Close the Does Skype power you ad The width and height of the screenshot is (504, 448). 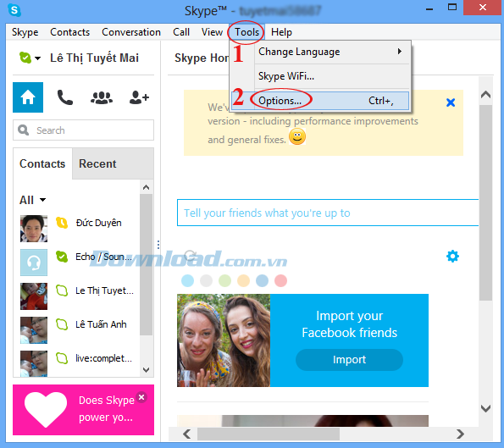click(x=141, y=397)
